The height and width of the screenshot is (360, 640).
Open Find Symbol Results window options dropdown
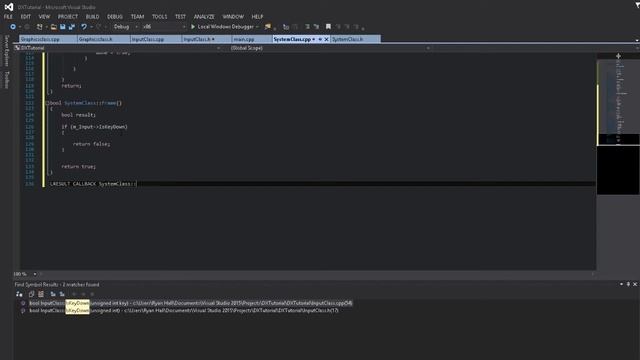coord(622,284)
